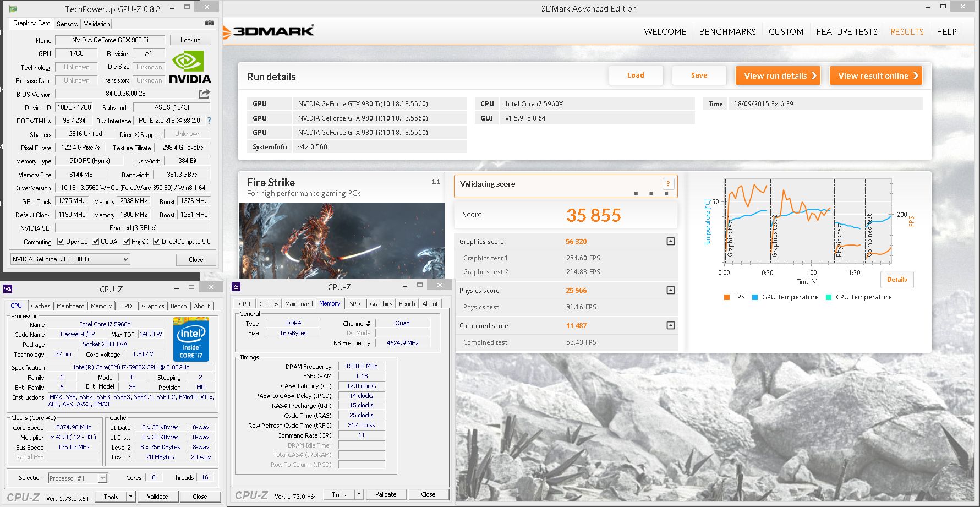Click the Load button in Run details
Screen dimensions: 980x507
coord(636,75)
